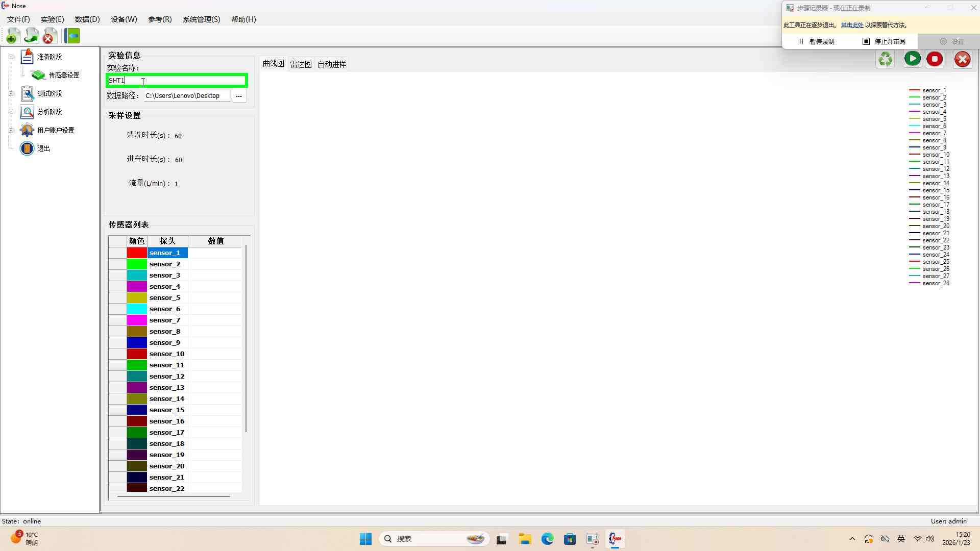Click the delete file toolbar icon with red X

click(x=50, y=36)
